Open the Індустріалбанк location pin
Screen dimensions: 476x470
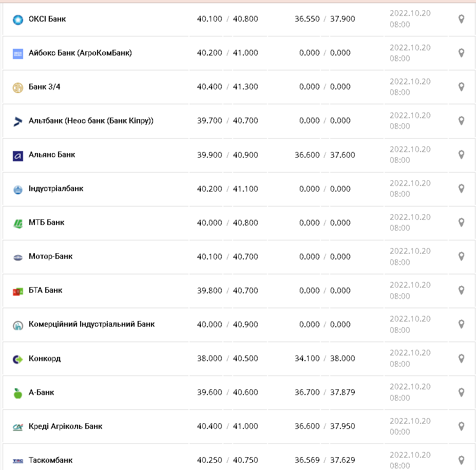tap(461, 189)
